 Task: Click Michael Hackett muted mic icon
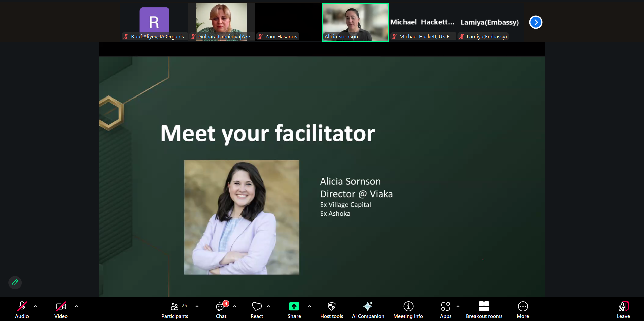pyautogui.click(x=394, y=36)
